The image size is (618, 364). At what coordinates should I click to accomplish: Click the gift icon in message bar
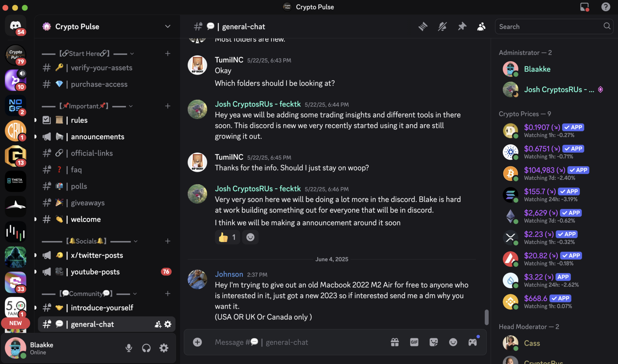pos(395,342)
